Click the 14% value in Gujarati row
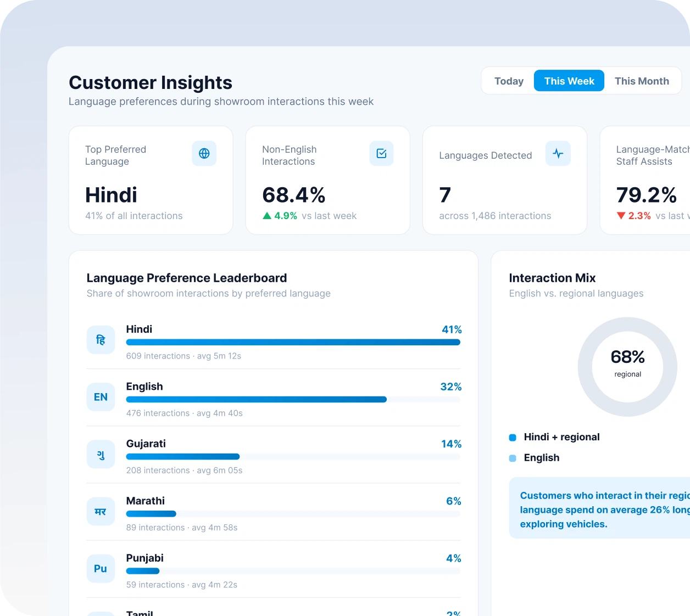Image resolution: width=690 pixels, height=616 pixels. click(451, 444)
